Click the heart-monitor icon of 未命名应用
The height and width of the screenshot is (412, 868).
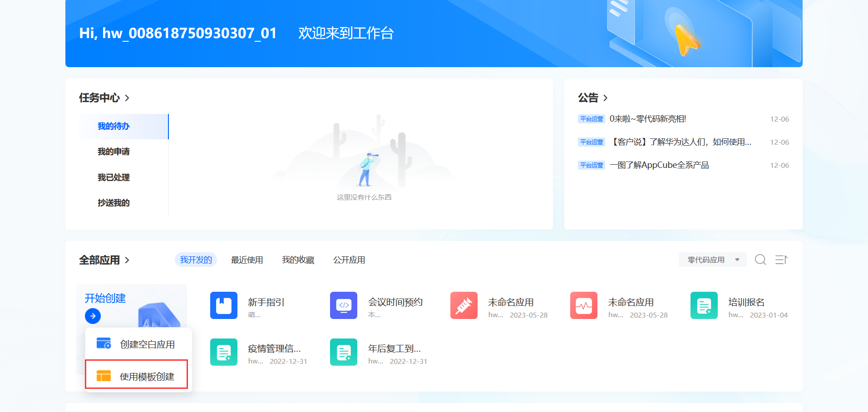[583, 305]
